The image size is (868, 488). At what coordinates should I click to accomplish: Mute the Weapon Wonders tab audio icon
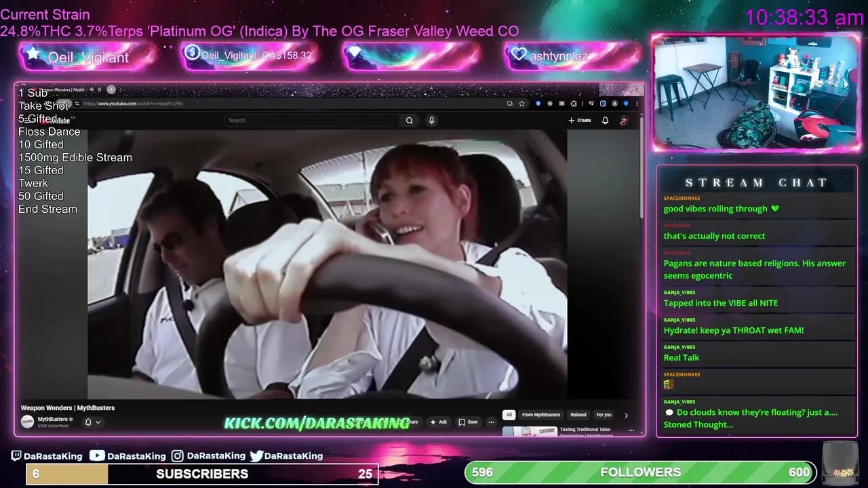pos(92,89)
